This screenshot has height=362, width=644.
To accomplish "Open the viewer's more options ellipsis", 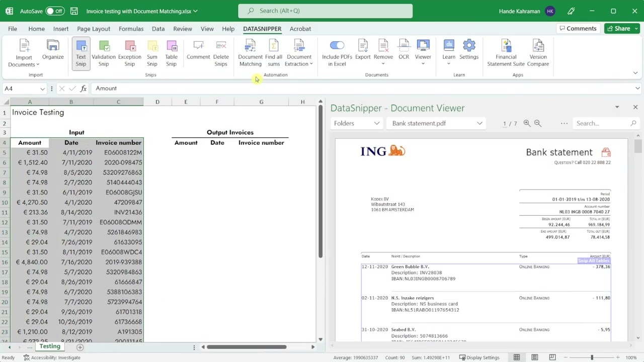I will 564,123.
